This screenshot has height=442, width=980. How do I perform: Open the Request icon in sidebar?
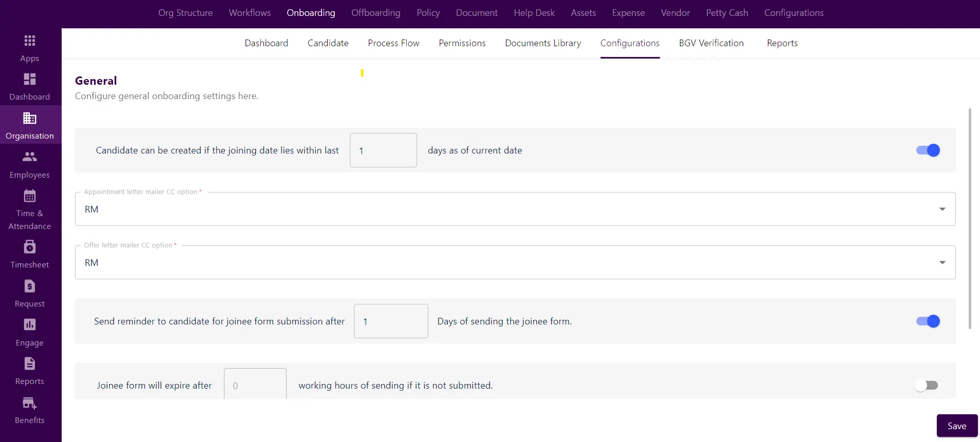coord(30,286)
